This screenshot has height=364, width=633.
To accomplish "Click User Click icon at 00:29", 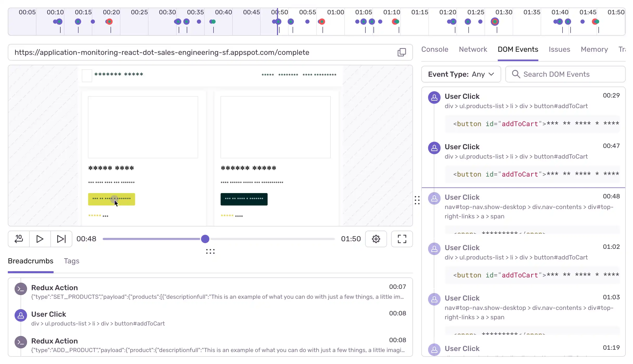I will point(434,97).
